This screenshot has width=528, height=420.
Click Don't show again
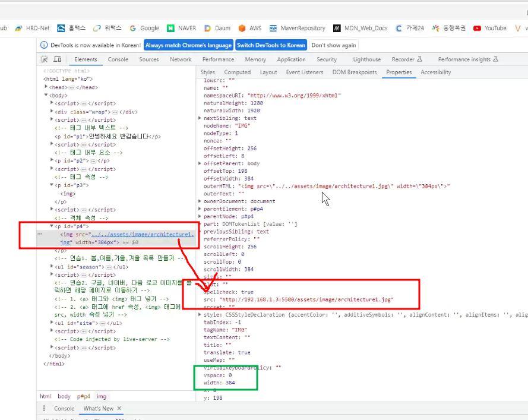coord(334,45)
